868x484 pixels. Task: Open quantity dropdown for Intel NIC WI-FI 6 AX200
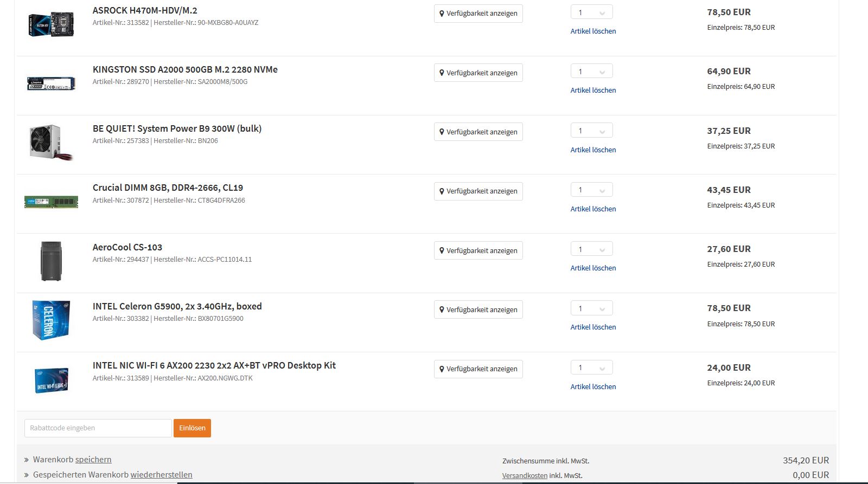[591, 367]
